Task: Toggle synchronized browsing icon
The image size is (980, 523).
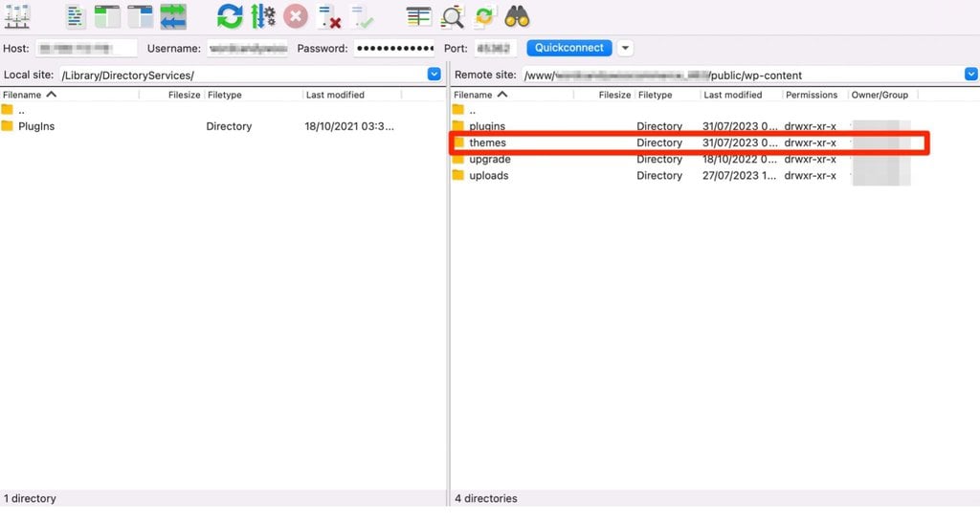Action: (484, 16)
